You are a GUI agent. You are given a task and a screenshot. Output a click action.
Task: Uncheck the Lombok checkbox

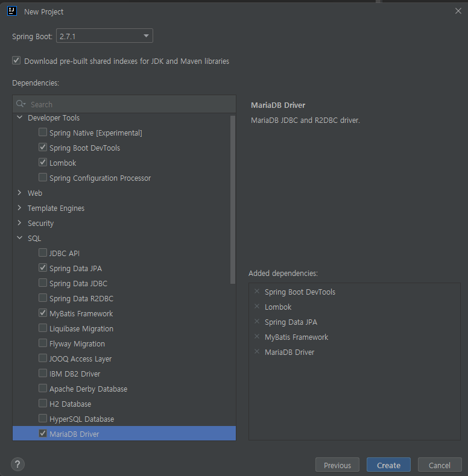(x=43, y=162)
